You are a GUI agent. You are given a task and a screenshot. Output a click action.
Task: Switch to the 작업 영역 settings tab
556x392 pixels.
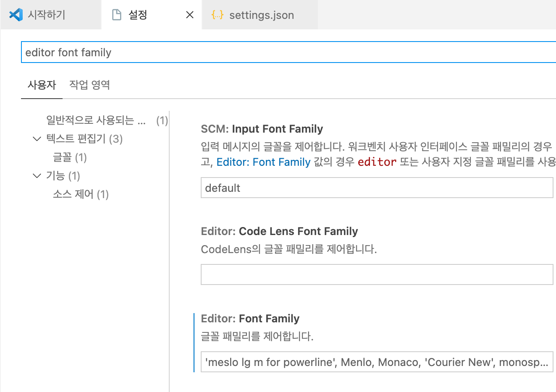[x=89, y=85]
